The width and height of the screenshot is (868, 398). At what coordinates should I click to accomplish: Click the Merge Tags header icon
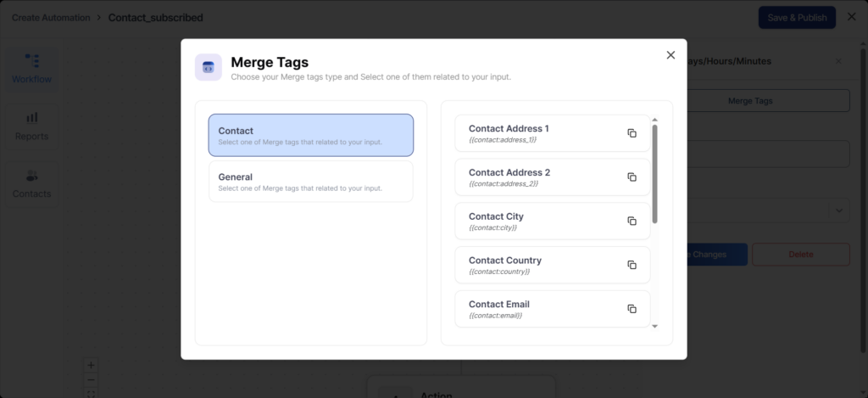209,67
